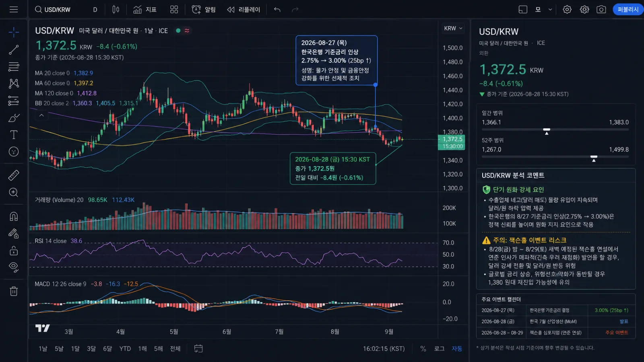The height and width of the screenshot is (362, 644).
Task: Expand the layout name dropdown arrow
Action: [550, 10]
